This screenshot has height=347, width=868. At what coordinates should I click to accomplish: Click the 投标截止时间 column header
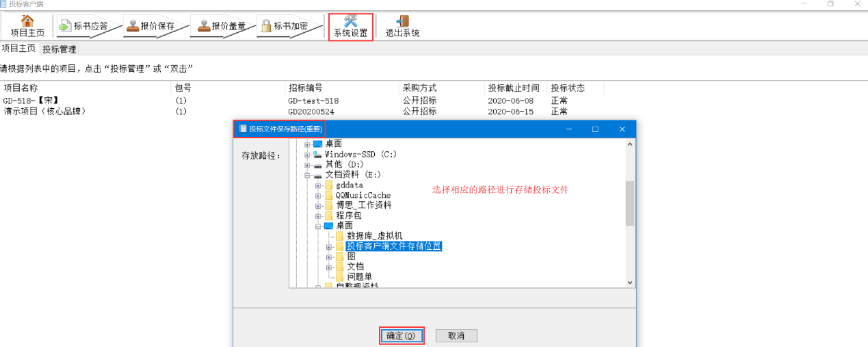point(513,88)
